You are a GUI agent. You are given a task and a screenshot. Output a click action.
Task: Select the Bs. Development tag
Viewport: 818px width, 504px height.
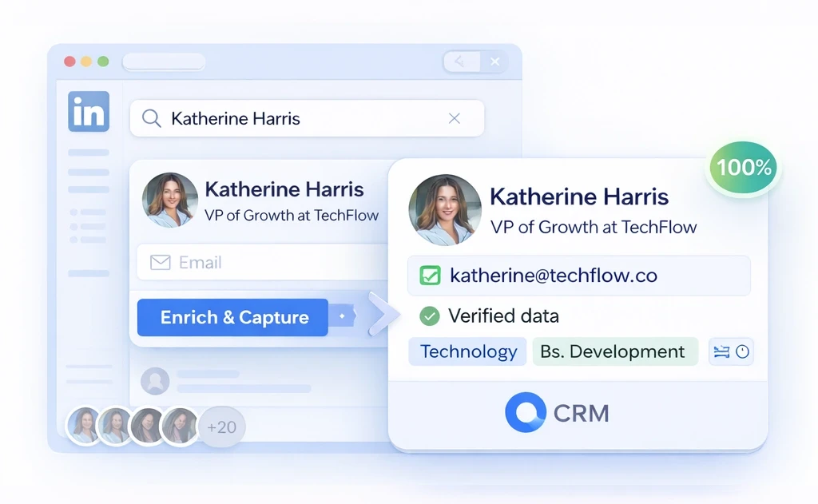[x=615, y=351]
